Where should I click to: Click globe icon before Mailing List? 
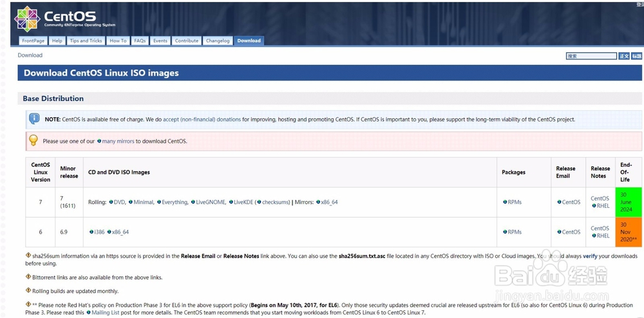pos(88,312)
